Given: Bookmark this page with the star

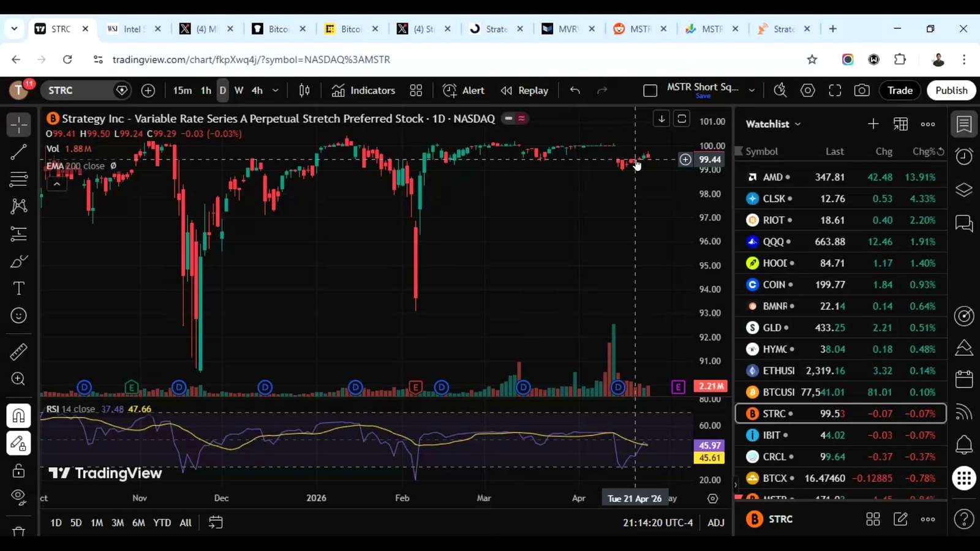Looking at the screenshot, I should click(812, 59).
